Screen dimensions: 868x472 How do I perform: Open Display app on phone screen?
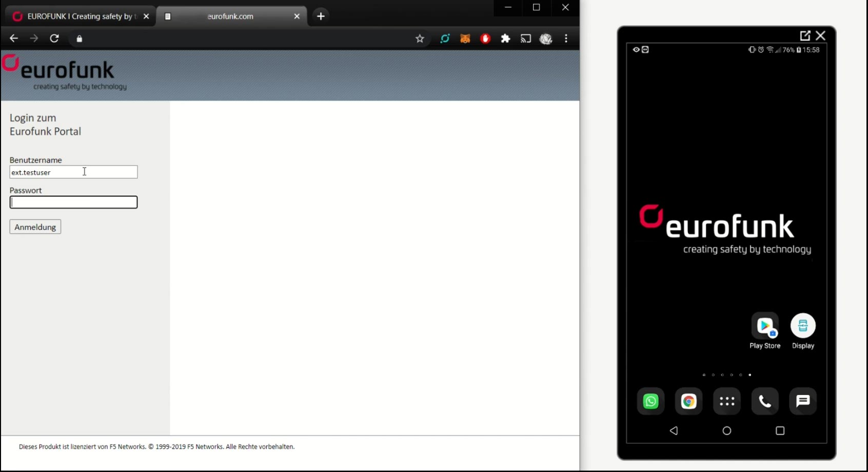803,331
